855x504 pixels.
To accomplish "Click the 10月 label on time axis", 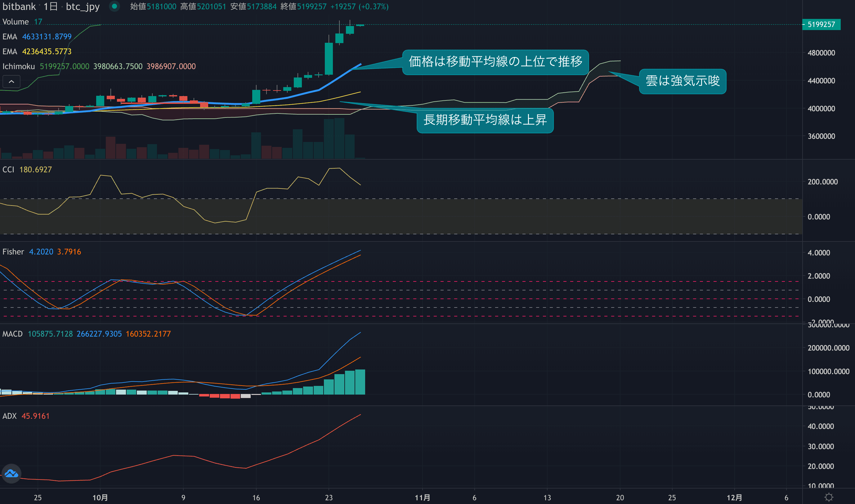I will tap(100, 497).
